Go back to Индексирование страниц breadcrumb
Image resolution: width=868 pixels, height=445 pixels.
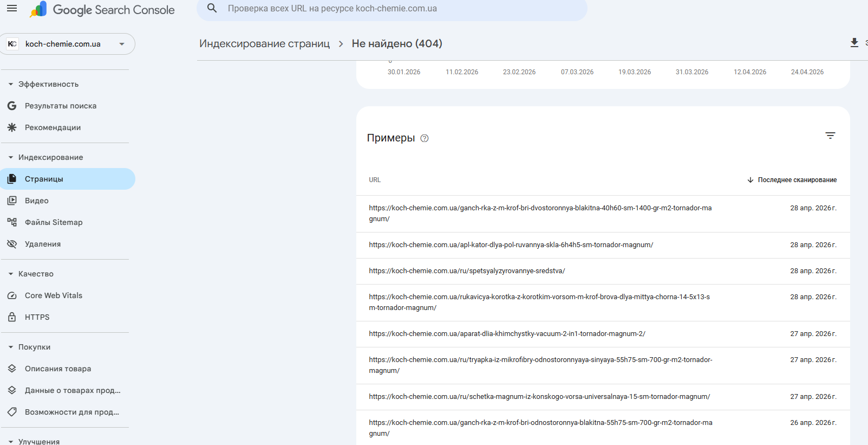coord(264,43)
